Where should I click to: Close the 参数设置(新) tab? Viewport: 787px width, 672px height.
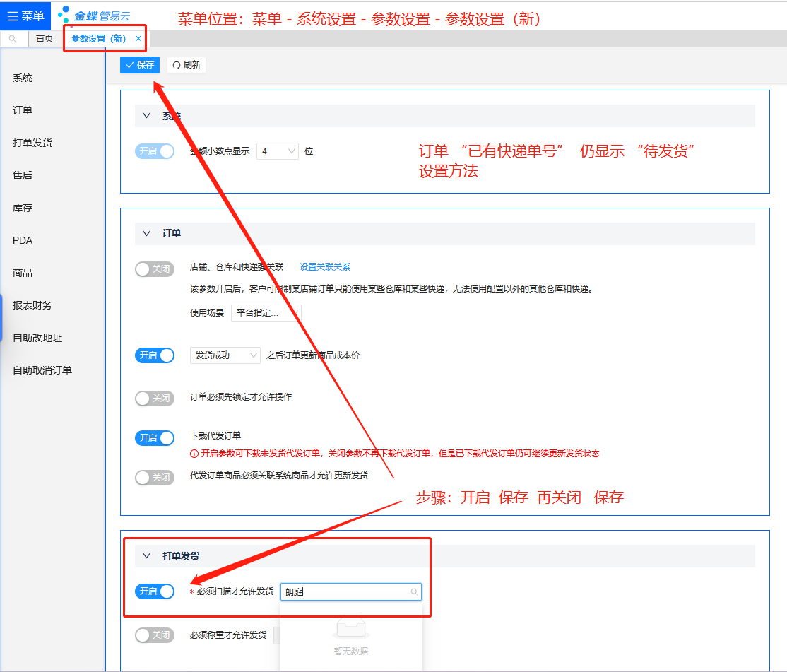click(138, 39)
